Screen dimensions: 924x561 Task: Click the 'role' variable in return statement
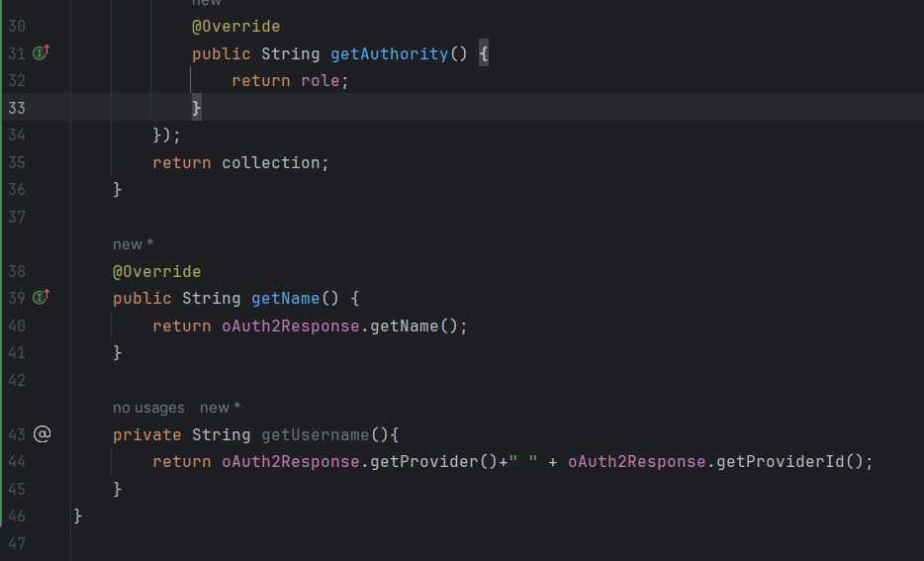coord(321,81)
